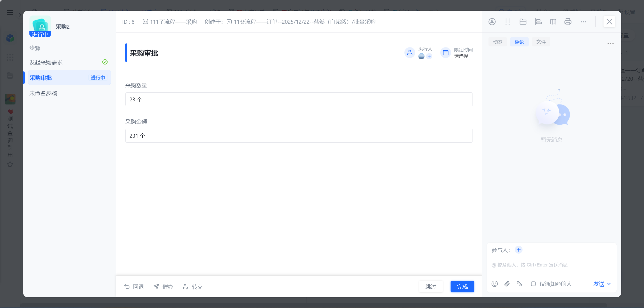Select the 未命名步骤 step
Screen dimensions: 644x308
point(69,93)
